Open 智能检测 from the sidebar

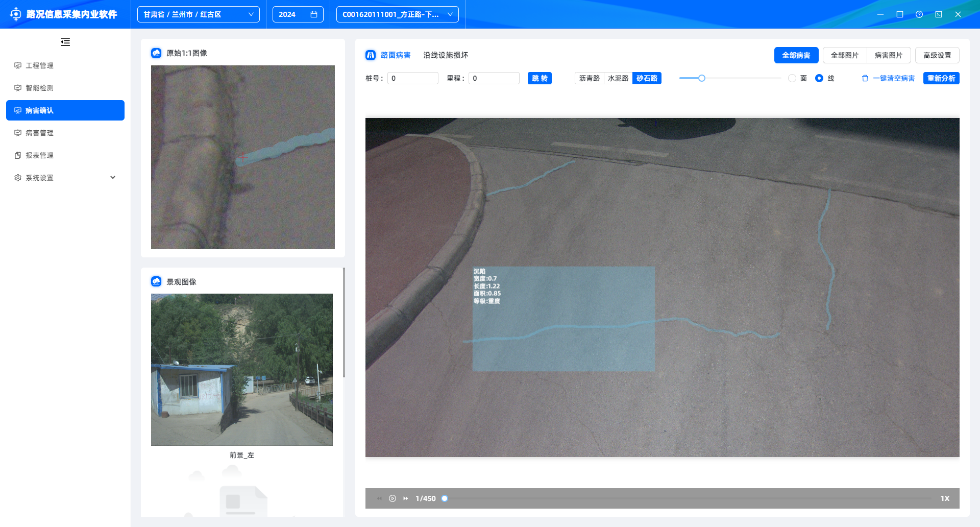point(39,88)
